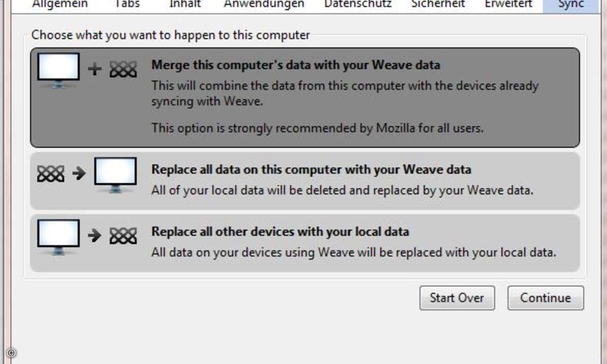Screen dimensions: 607x364
Task: Open the Anwendungen tab
Action: tap(264, 5)
